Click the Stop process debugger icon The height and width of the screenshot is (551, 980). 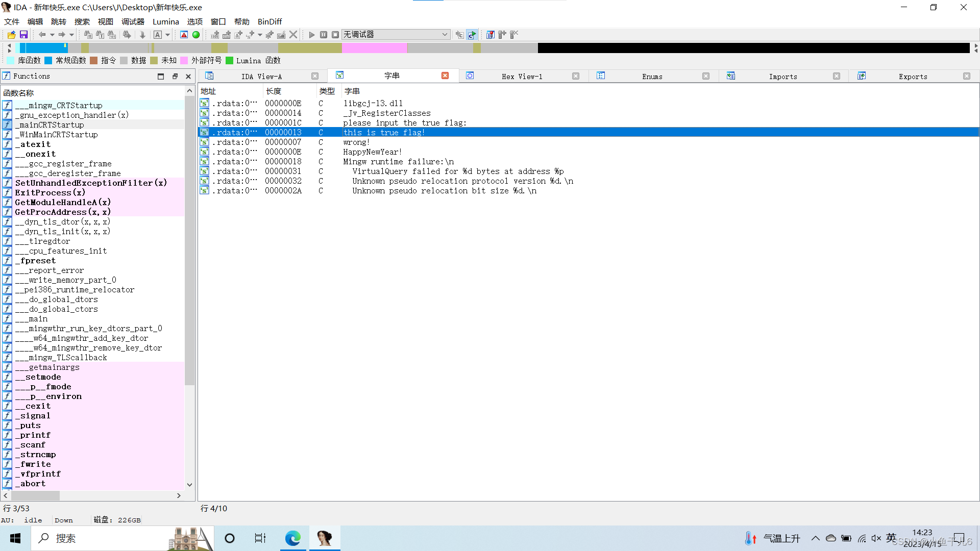[335, 34]
